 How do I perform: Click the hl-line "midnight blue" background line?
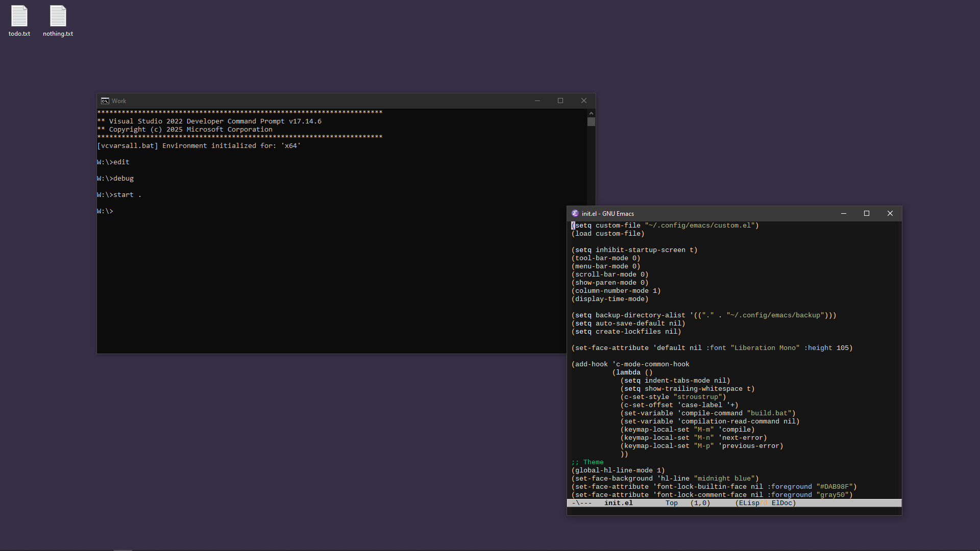tap(665, 479)
